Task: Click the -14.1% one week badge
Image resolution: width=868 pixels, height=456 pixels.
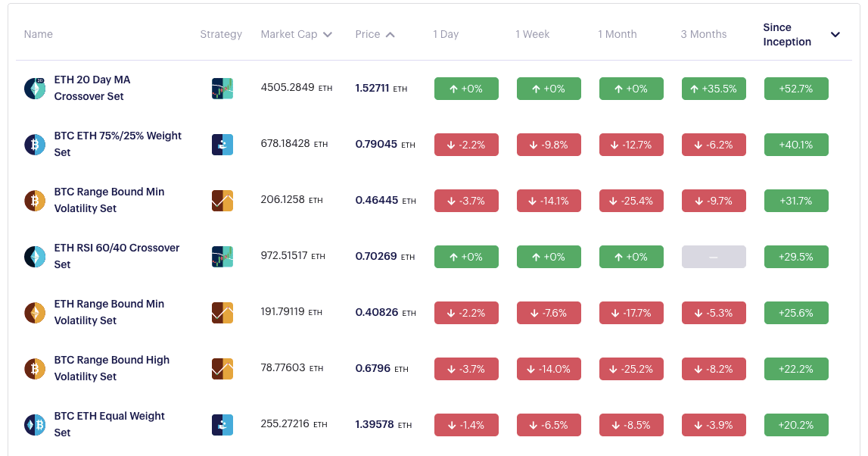Action: click(x=549, y=201)
